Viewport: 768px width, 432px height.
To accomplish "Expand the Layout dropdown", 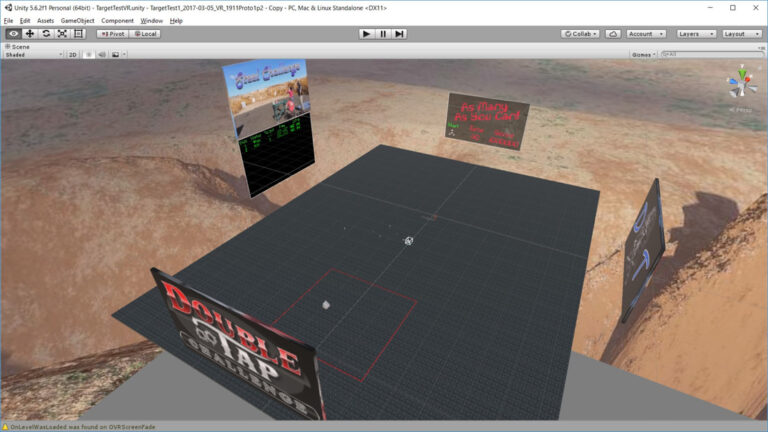I will [741, 33].
